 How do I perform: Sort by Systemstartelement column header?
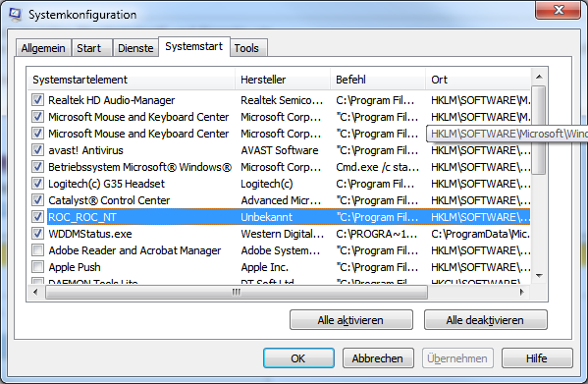[x=131, y=80]
